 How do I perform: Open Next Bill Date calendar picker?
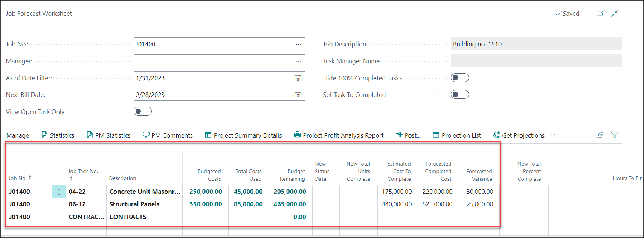[x=298, y=95]
